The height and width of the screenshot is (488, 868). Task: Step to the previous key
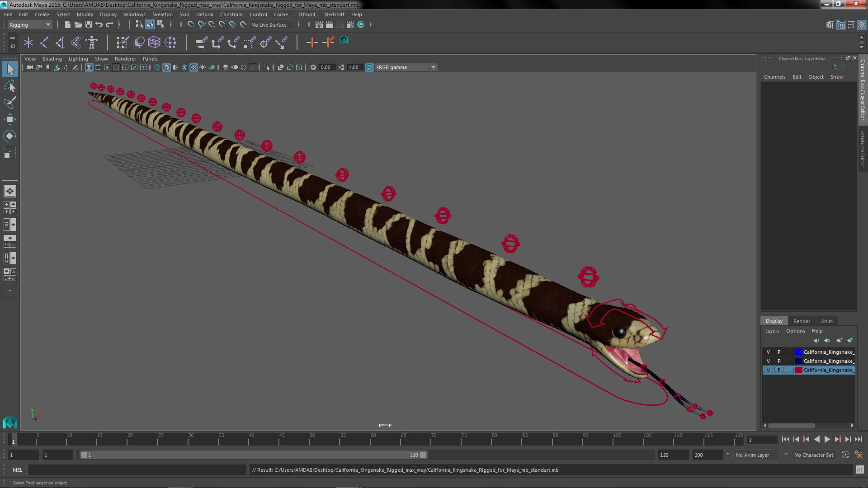click(x=806, y=439)
